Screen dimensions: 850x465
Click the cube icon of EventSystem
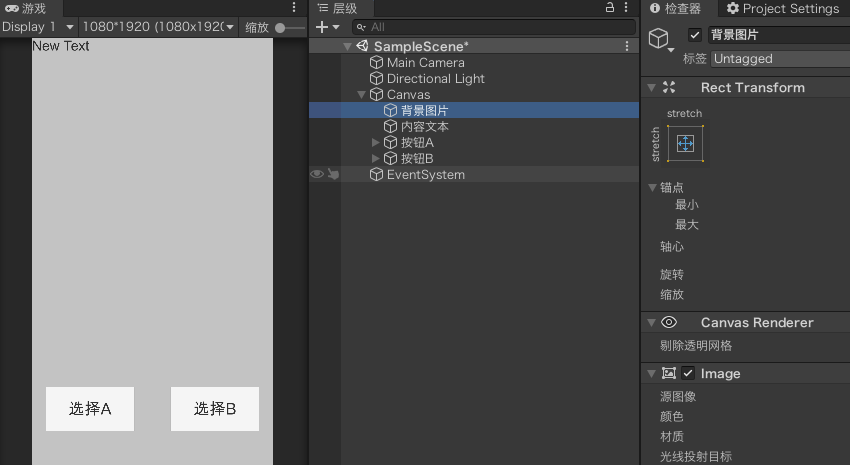pos(376,175)
